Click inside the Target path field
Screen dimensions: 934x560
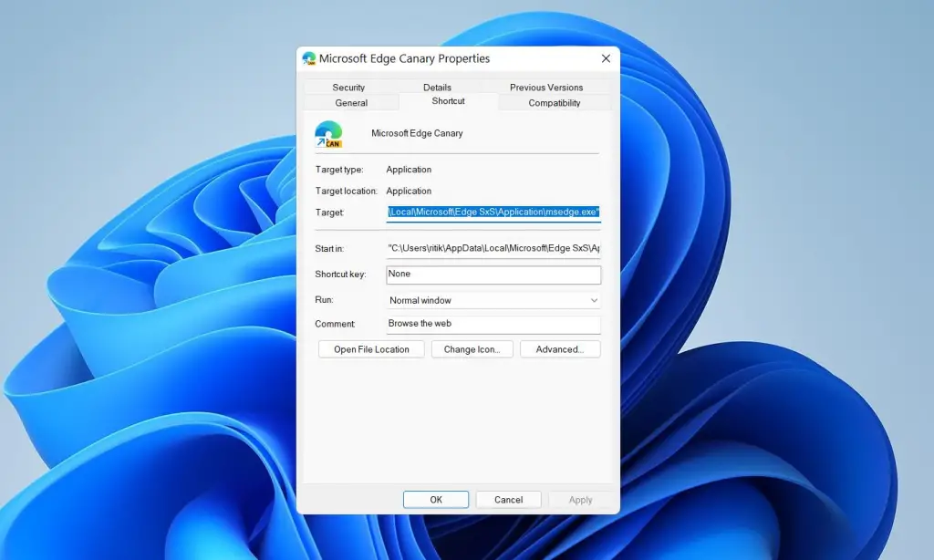[493, 213]
